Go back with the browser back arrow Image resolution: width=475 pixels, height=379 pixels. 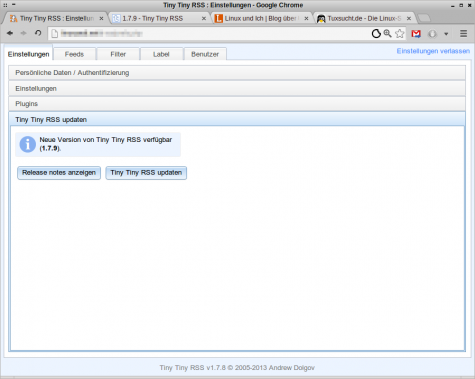pyautogui.click(x=10, y=33)
